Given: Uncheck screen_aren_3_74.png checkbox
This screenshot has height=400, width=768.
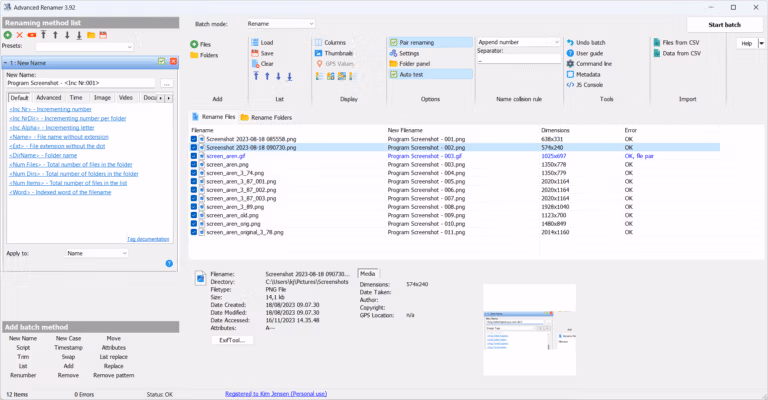Looking at the screenshot, I should (x=194, y=173).
